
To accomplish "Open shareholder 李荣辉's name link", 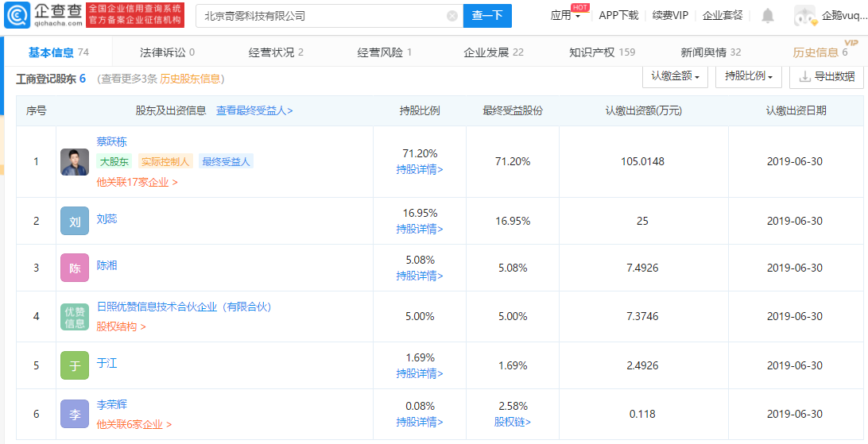I will (111, 405).
